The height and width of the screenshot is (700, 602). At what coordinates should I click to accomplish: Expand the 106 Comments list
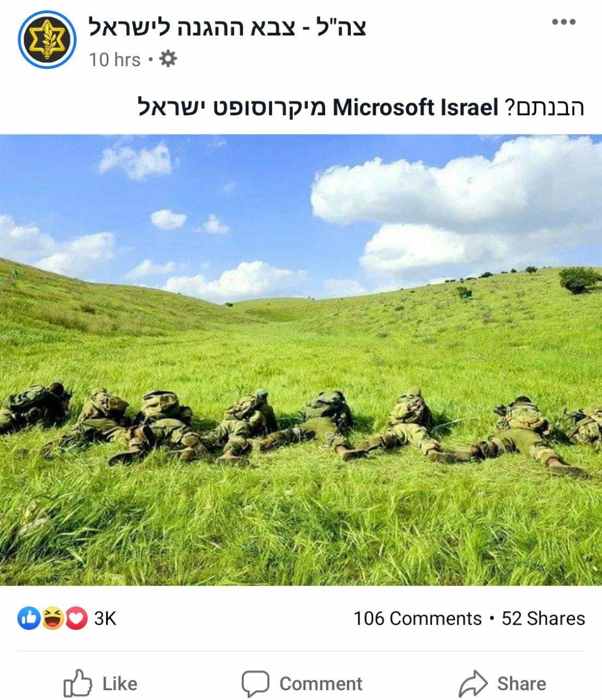pos(418,619)
